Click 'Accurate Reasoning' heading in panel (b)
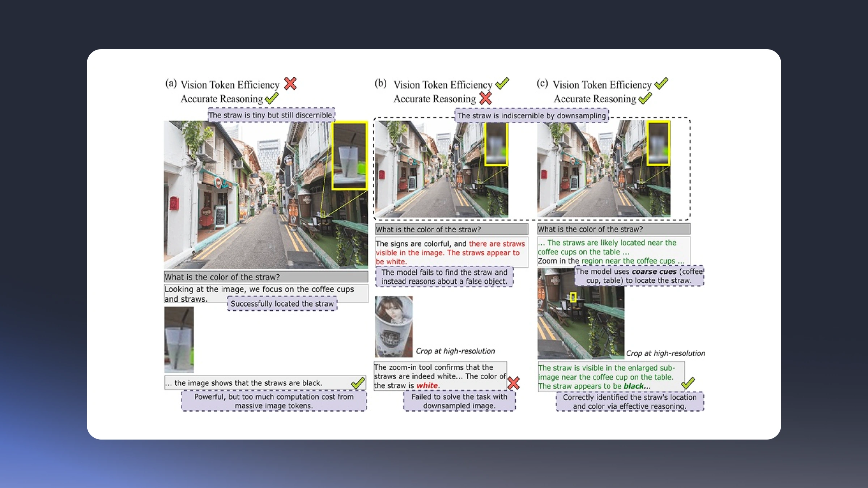Viewport: 868px width, 488px height. (x=434, y=99)
